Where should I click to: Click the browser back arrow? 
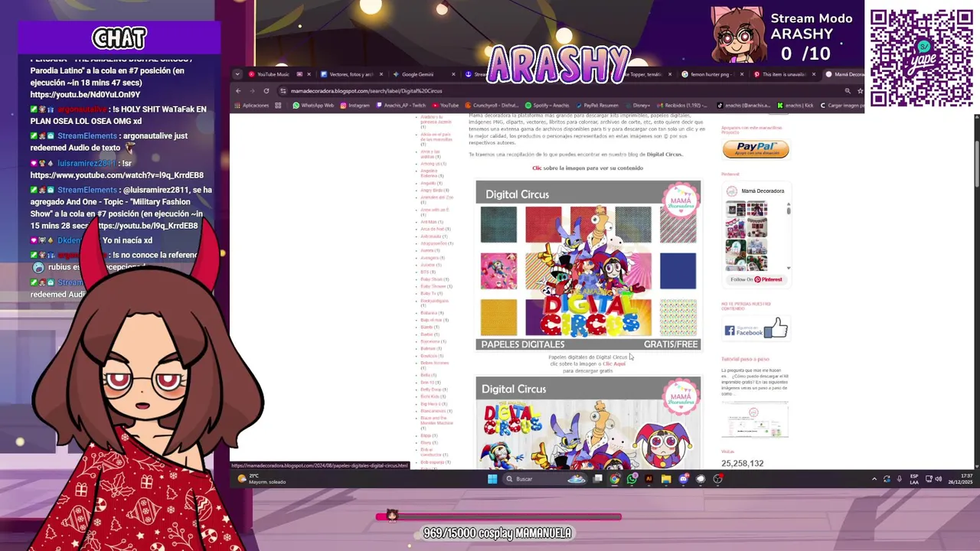click(238, 91)
